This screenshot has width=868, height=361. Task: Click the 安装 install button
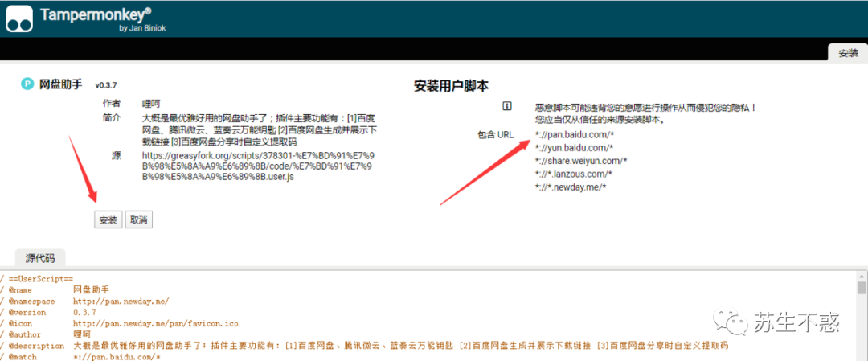[x=108, y=219]
